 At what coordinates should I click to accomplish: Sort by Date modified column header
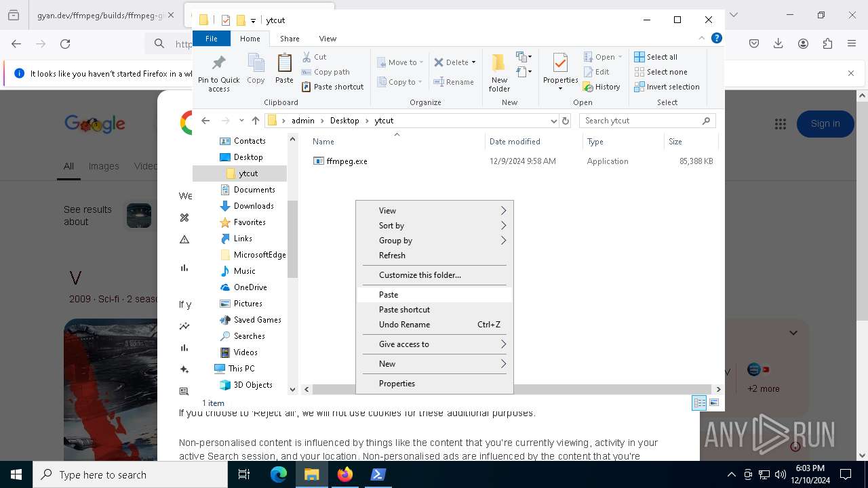pos(534,142)
